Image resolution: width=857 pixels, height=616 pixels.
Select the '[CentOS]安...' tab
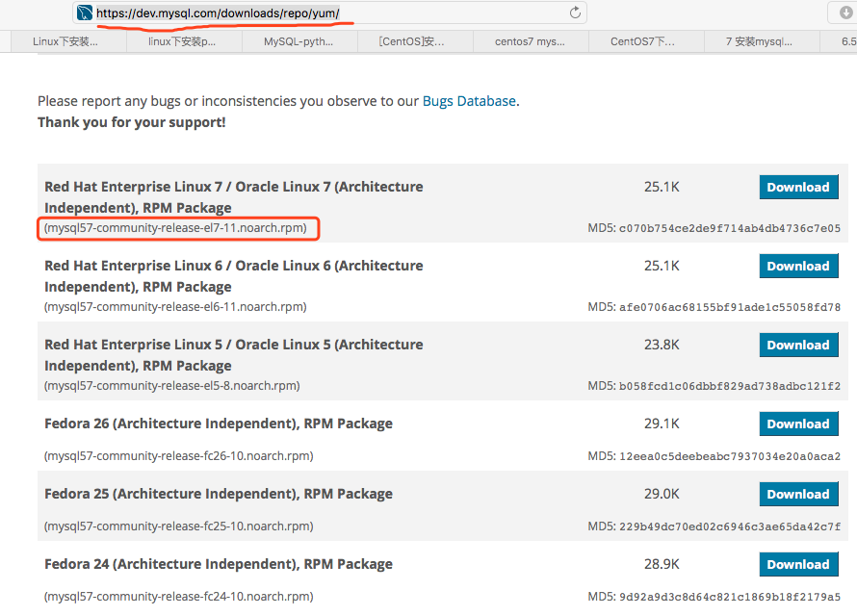[x=413, y=41]
